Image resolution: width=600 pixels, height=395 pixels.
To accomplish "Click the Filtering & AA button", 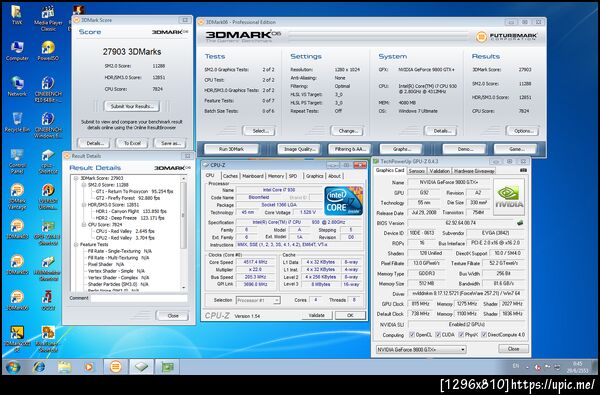I will 350,149.
